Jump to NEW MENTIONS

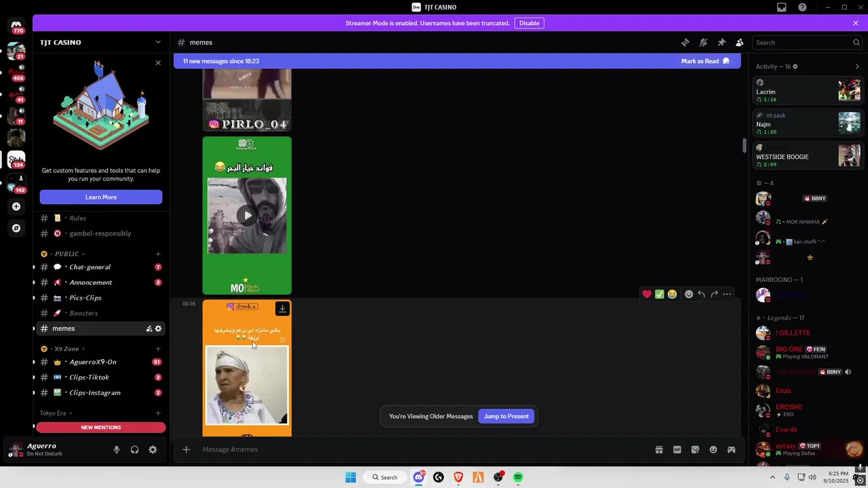(x=101, y=428)
